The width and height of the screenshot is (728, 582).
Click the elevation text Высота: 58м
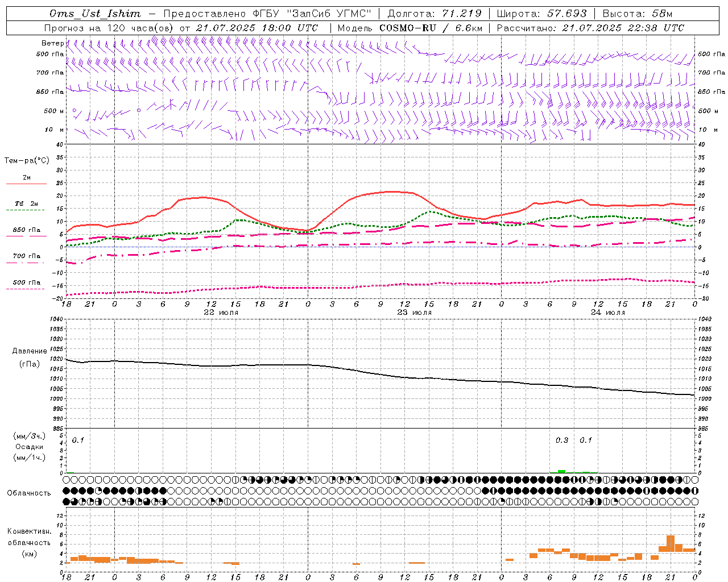pyautogui.click(x=637, y=14)
